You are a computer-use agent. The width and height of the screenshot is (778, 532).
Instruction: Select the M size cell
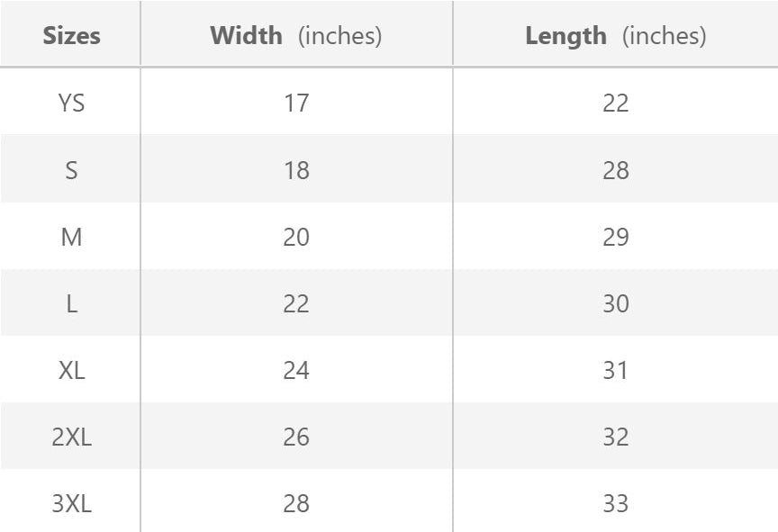tap(71, 237)
